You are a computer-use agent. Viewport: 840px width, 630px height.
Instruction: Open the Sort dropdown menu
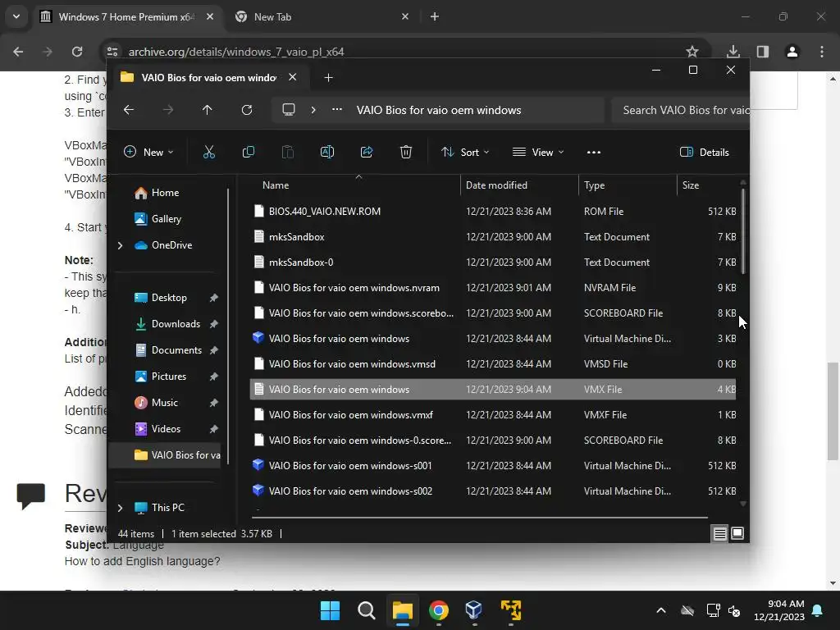click(x=466, y=152)
